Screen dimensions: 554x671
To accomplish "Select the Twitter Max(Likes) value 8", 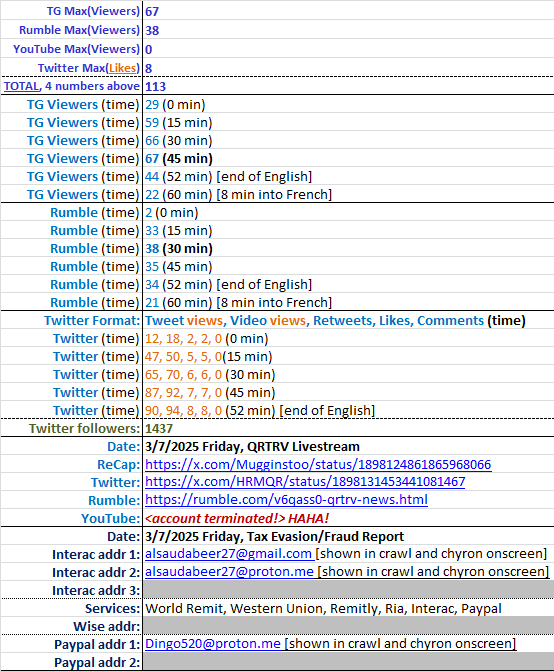I will coord(148,68).
